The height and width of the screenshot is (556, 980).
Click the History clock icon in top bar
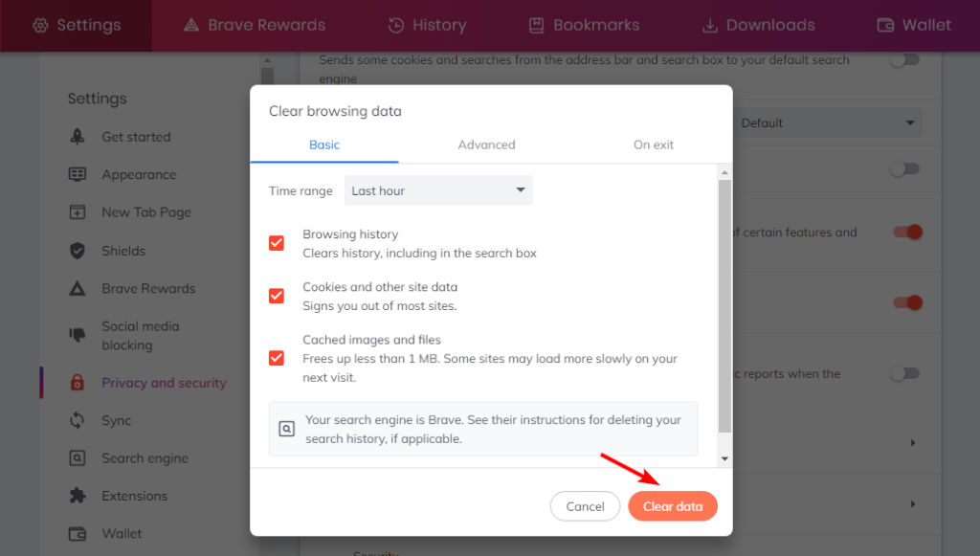(x=395, y=25)
